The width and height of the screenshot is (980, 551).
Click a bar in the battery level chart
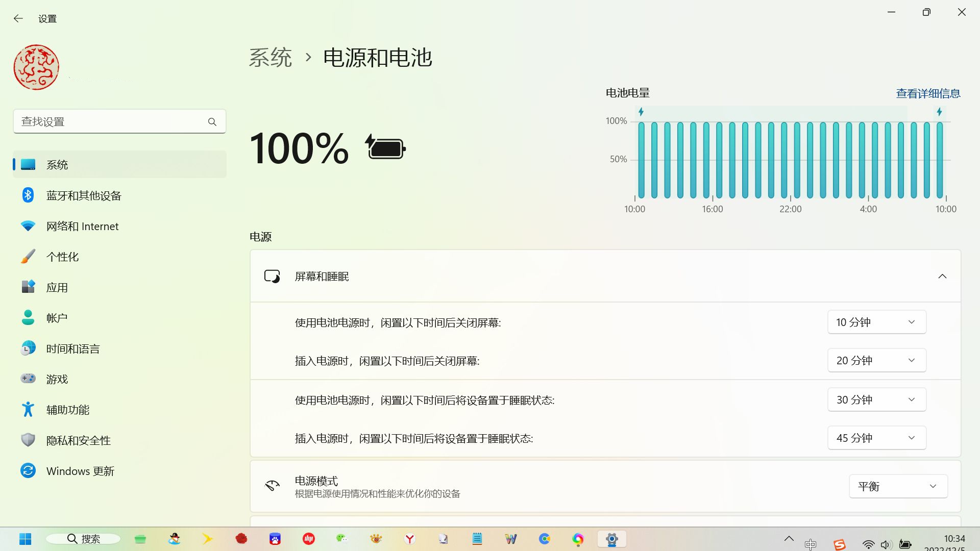click(770, 158)
